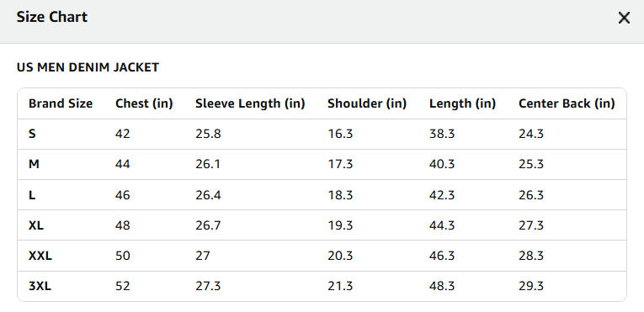644x312 pixels.
Task: Click the Length (in) column header
Action: tap(462, 103)
